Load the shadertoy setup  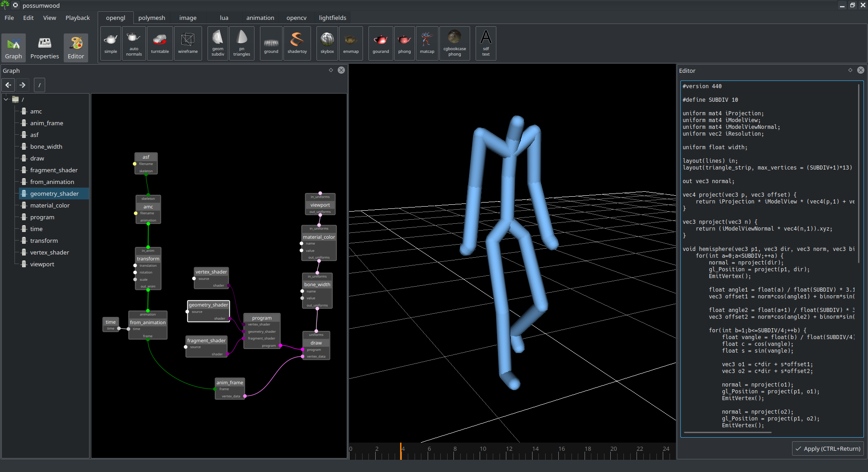(297, 43)
